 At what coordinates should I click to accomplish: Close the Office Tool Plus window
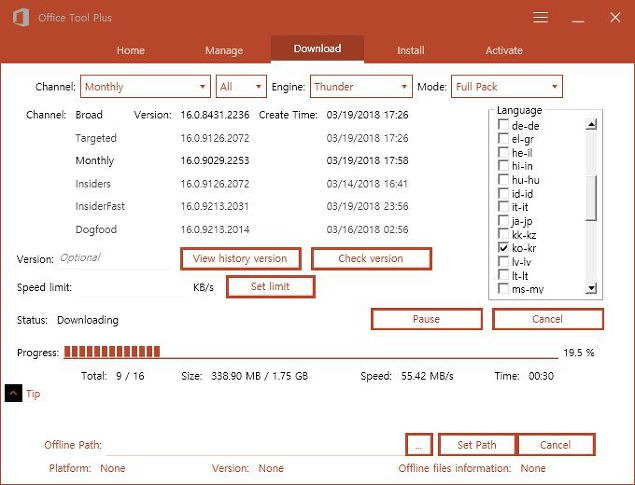tap(615, 17)
